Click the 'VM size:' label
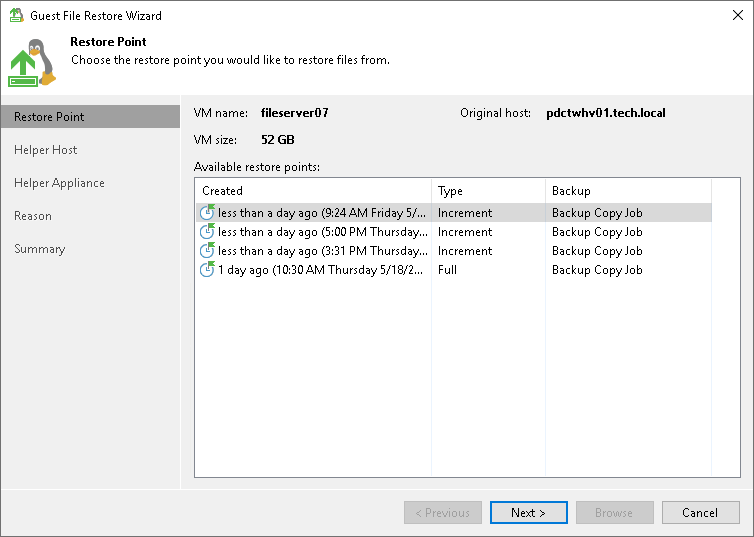 [215, 140]
